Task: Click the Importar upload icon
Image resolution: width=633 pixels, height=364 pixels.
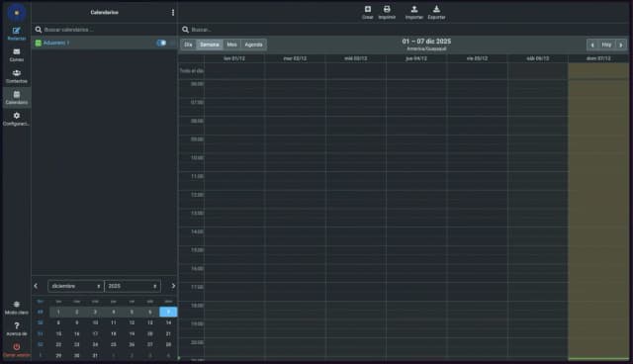Action: pyautogui.click(x=414, y=9)
